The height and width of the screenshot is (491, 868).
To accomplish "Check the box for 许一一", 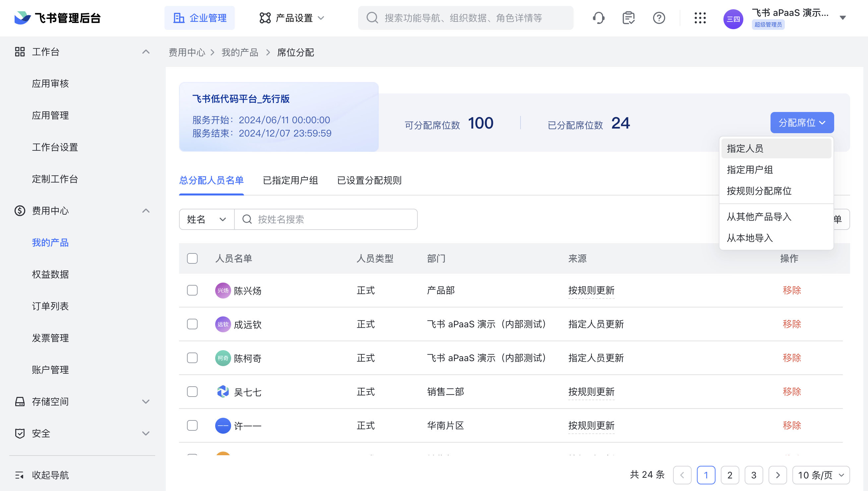I will [192, 426].
